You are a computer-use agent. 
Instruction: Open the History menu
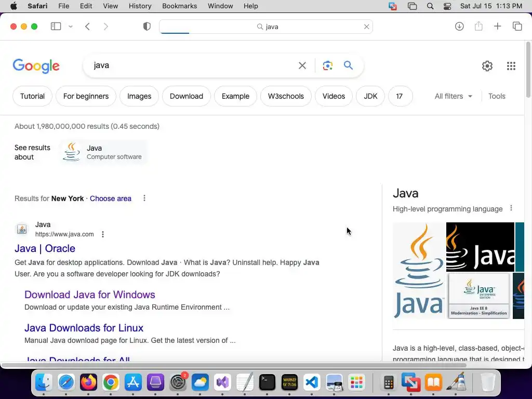point(140,6)
